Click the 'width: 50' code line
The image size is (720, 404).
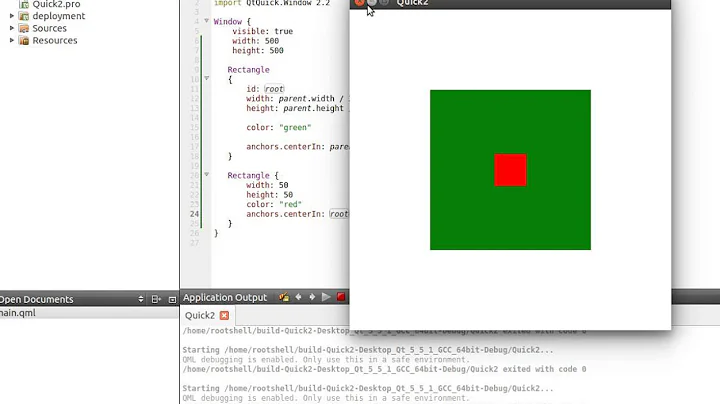[x=267, y=185]
